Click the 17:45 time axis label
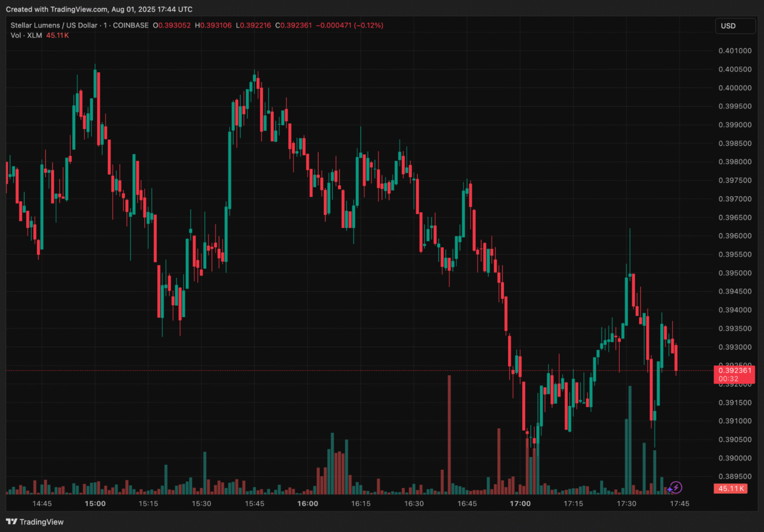764x532 pixels. coord(680,503)
